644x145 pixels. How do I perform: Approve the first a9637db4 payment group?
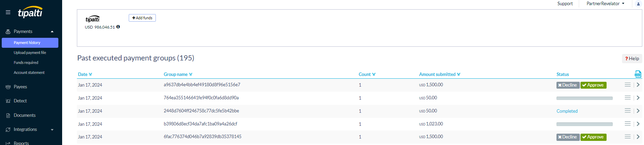pos(593,85)
